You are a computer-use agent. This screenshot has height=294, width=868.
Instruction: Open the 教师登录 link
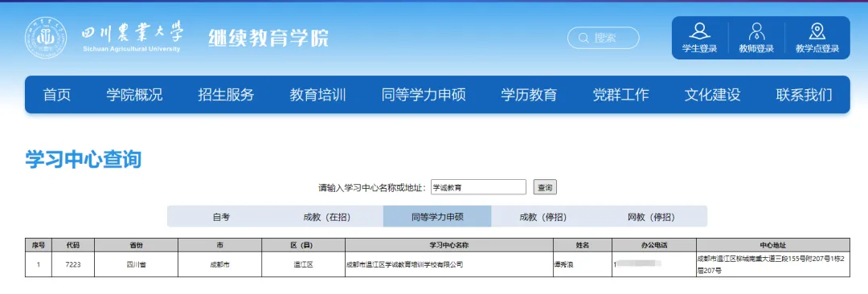click(x=756, y=49)
